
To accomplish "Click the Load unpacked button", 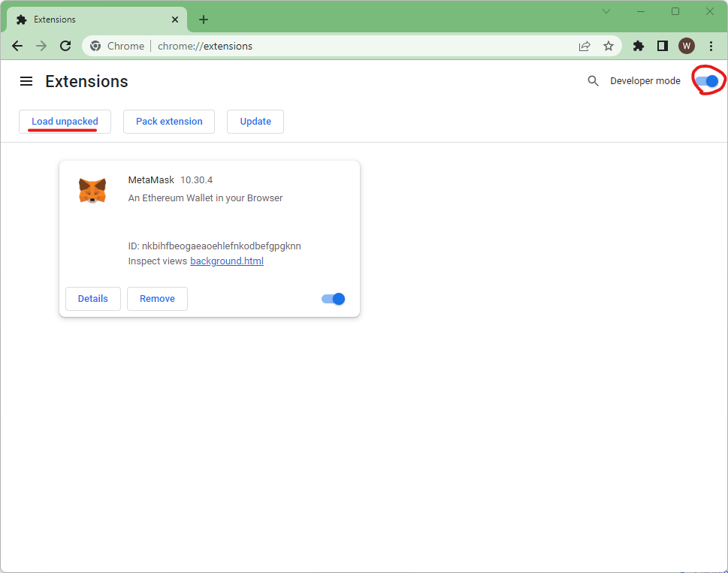I will tap(65, 121).
